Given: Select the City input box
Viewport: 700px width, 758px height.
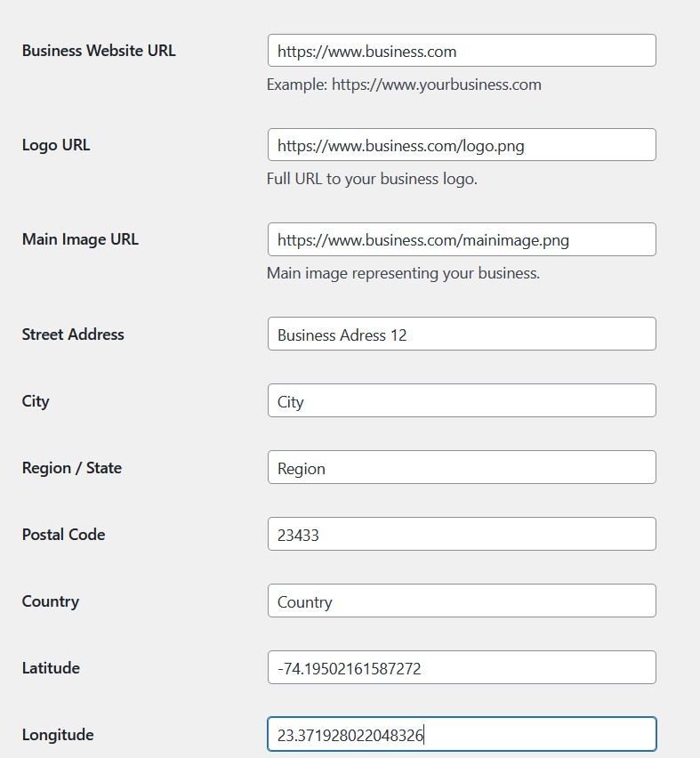Looking at the screenshot, I should pos(461,400).
